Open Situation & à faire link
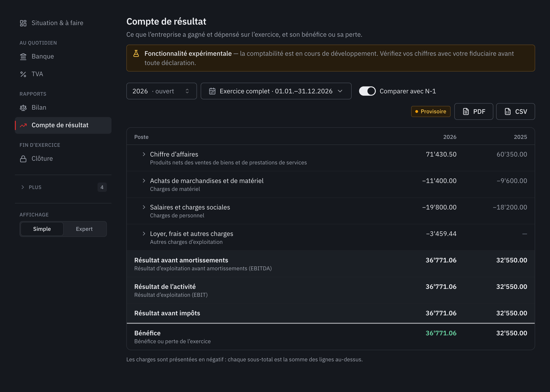 (63, 23)
